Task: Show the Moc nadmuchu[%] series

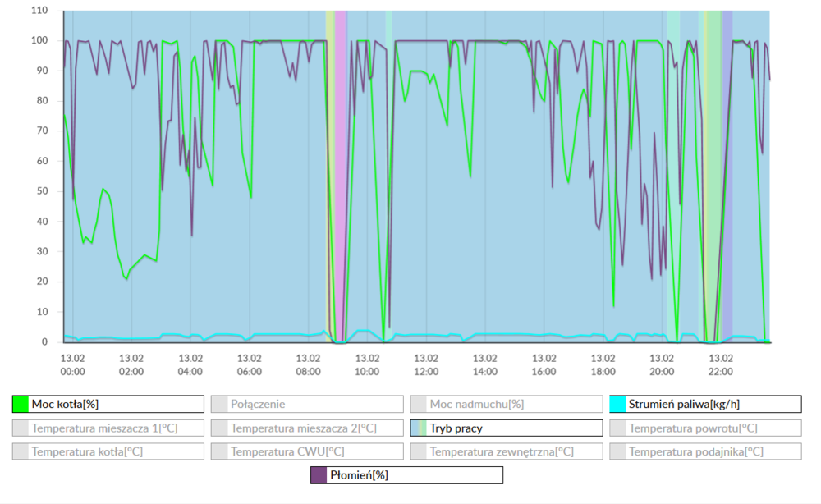Action: point(506,404)
